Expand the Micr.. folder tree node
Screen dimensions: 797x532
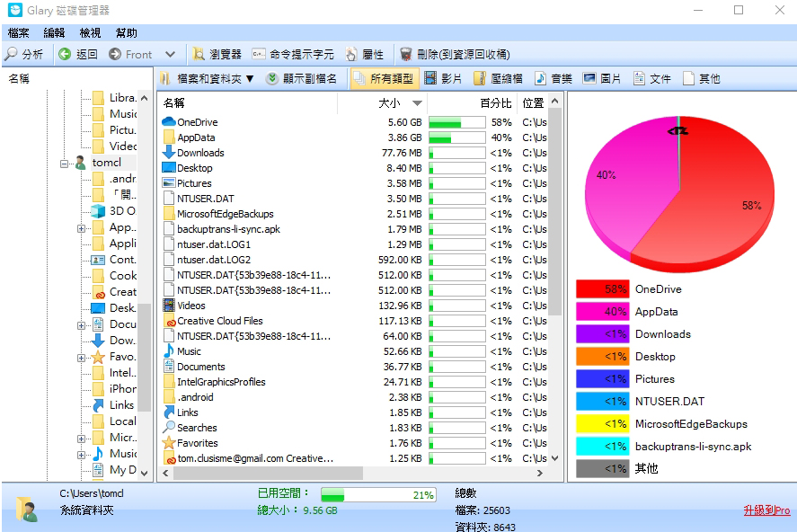pyautogui.click(x=81, y=439)
